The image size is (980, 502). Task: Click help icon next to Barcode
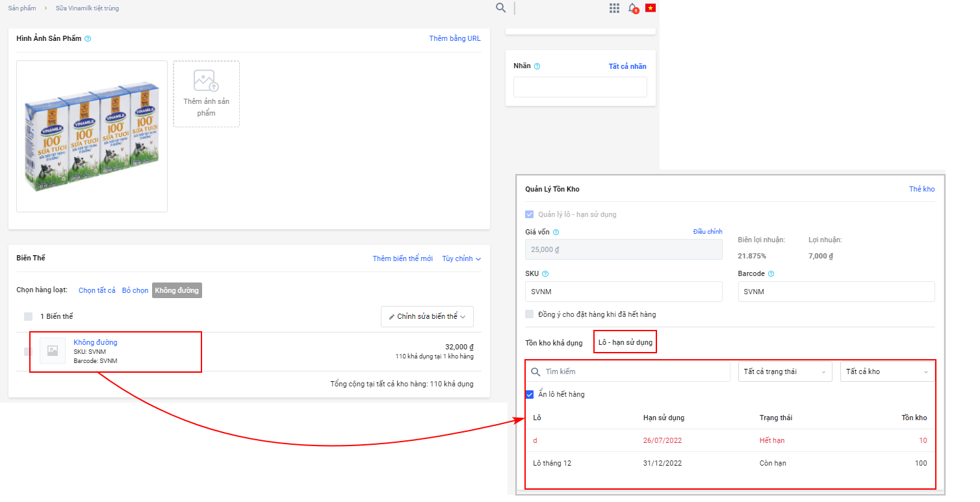click(x=771, y=274)
